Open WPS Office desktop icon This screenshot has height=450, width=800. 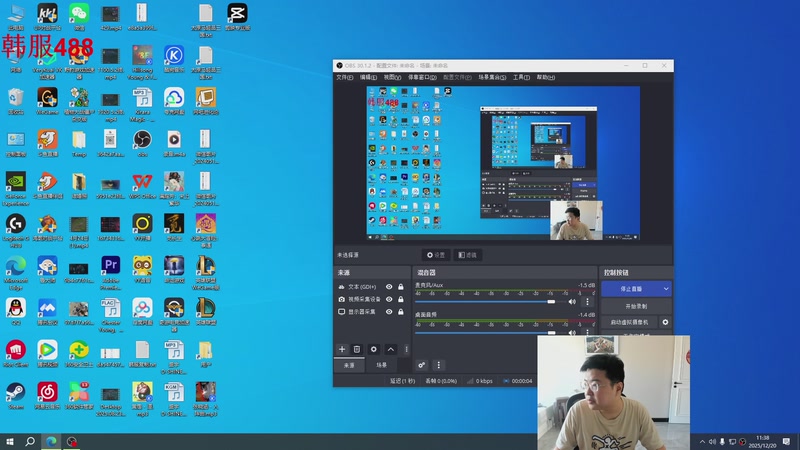(x=142, y=186)
